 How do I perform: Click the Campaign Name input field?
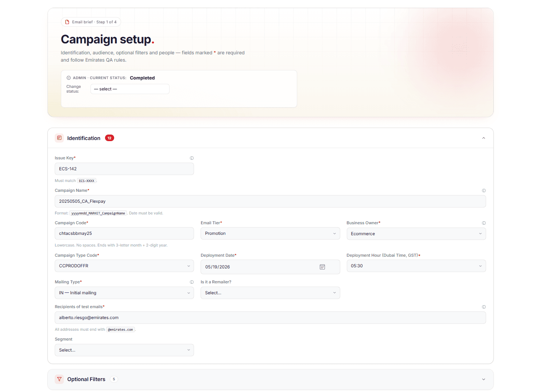tap(270, 201)
